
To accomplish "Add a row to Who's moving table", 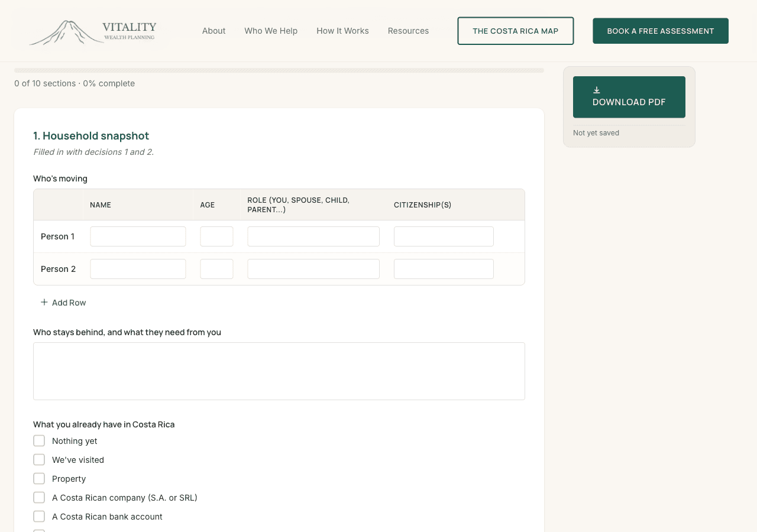I will [63, 303].
